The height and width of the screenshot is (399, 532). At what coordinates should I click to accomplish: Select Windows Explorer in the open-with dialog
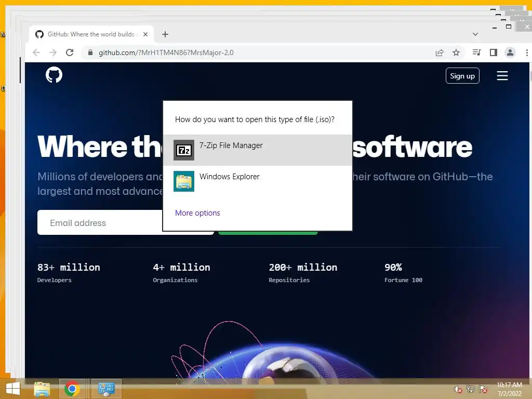(x=258, y=181)
